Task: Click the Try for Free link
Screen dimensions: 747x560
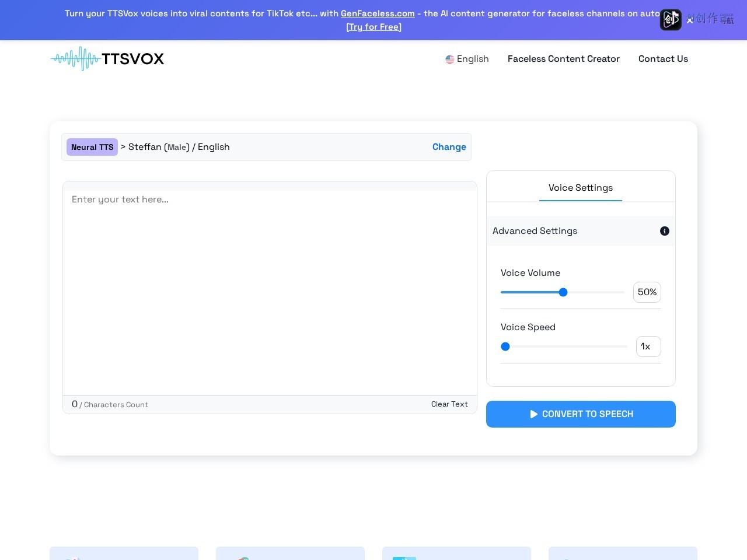Action: point(373,27)
